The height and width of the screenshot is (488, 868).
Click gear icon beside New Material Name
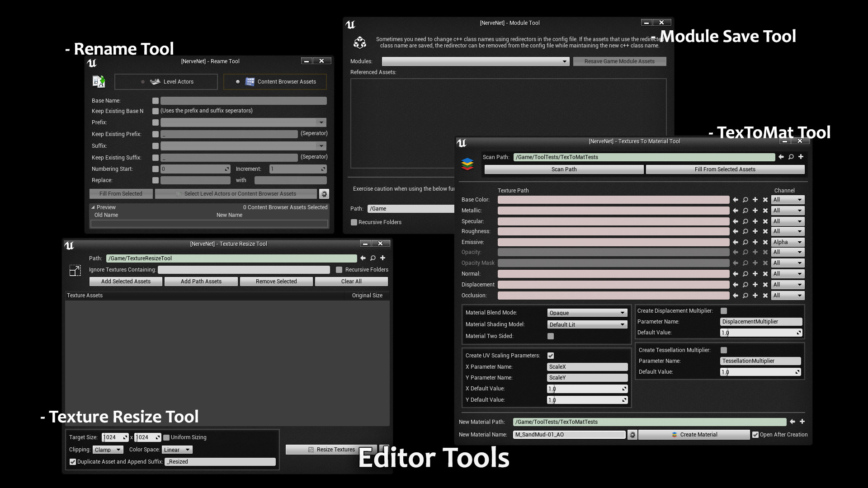point(632,435)
